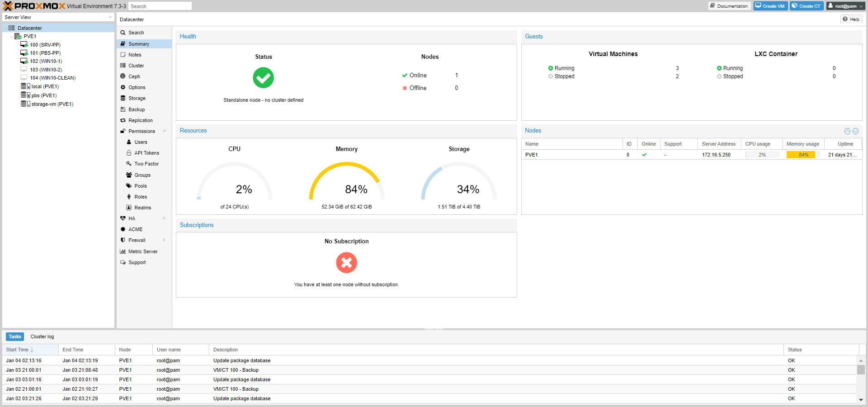Click the Permissions unlock icon

pyautogui.click(x=123, y=131)
